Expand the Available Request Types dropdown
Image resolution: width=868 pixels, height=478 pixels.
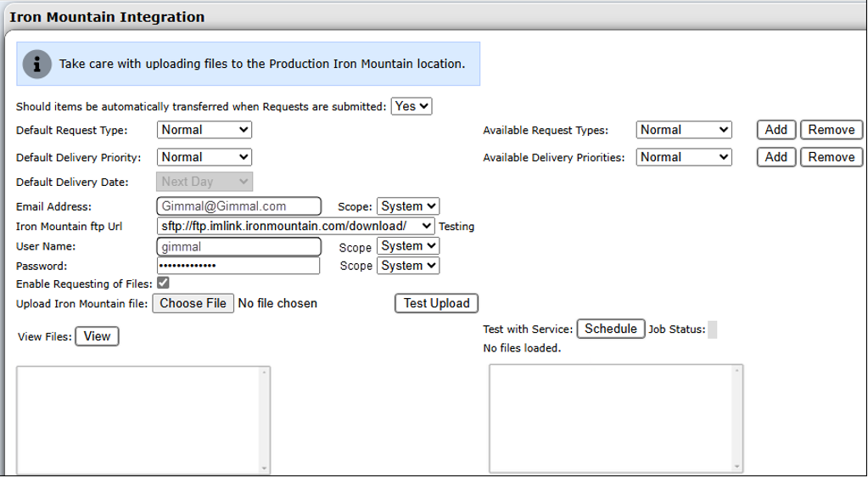[683, 130]
